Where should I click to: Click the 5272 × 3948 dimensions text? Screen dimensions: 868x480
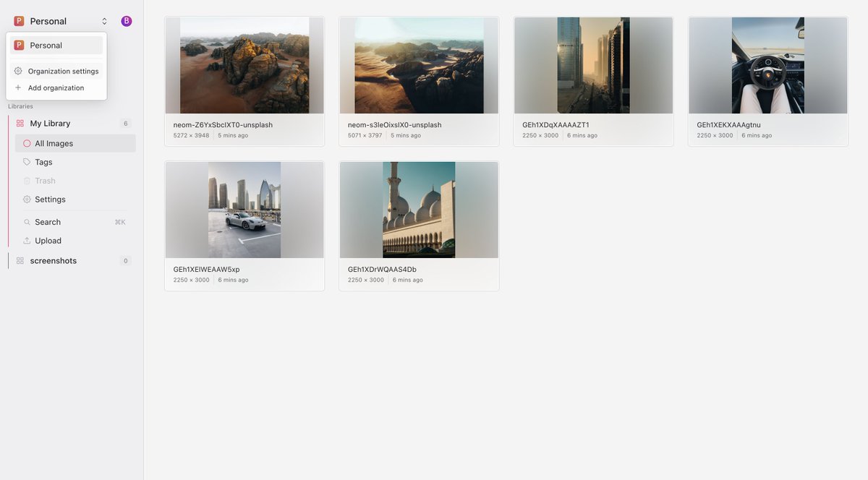click(x=192, y=135)
